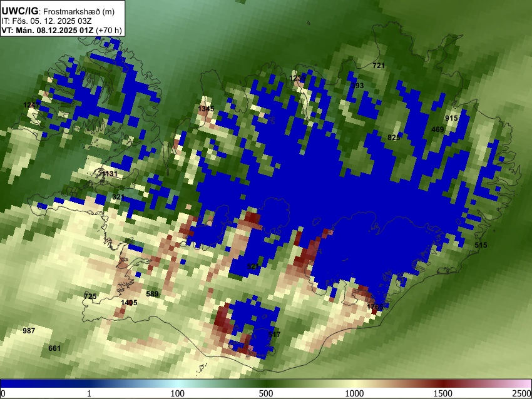This screenshot has width=532, height=399.
Task: Click the '1500' tick on the color scale
Action: (x=443, y=393)
